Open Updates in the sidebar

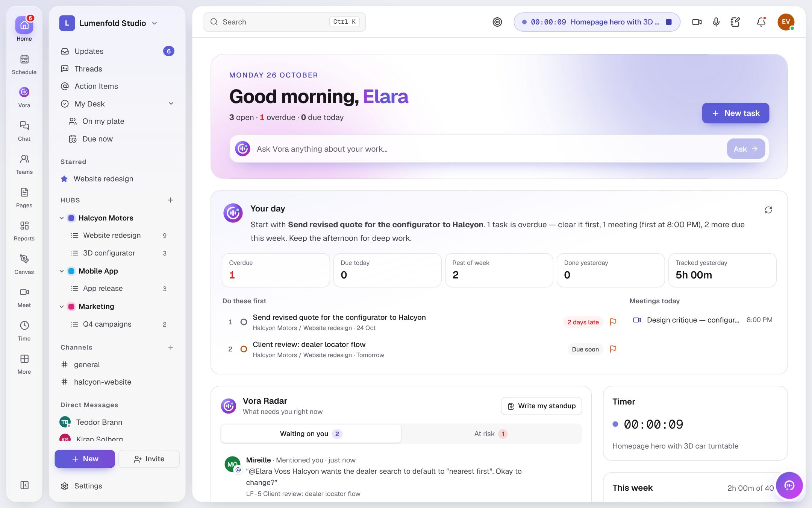pyautogui.click(x=117, y=51)
